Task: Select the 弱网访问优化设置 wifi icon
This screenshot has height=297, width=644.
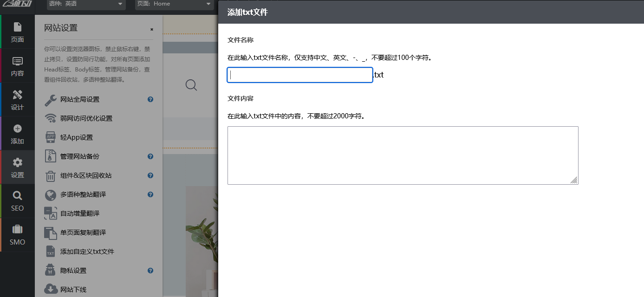Action: tap(50, 118)
